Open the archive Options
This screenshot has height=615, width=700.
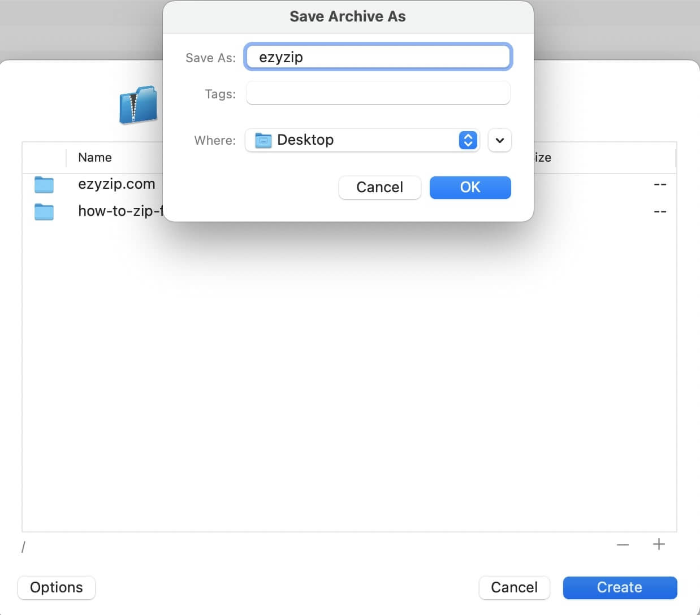pos(56,587)
